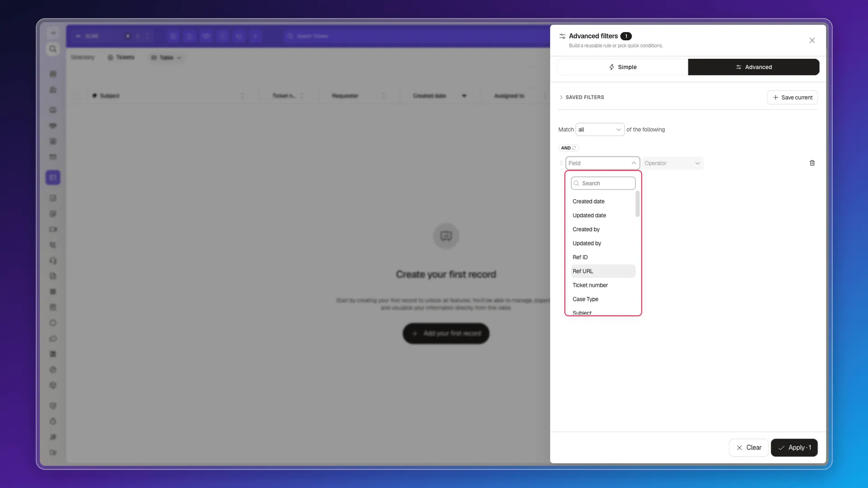The width and height of the screenshot is (868, 488).
Task: Toggle the AND logic operator
Action: pyautogui.click(x=568, y=148)
